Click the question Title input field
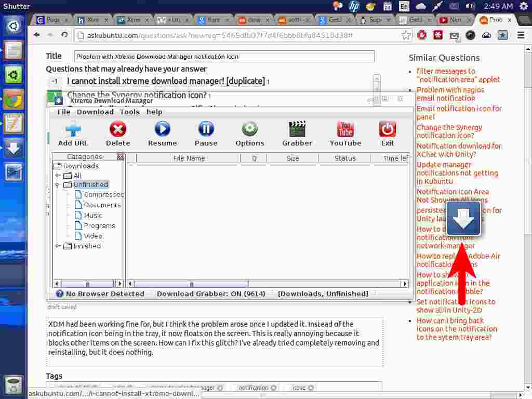This screenshot has height=399, width=532. [x=224, y=56]
